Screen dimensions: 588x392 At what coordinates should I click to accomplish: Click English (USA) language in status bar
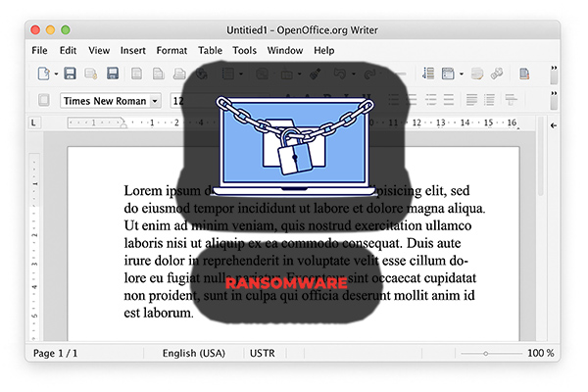click(x=193, y=353)
